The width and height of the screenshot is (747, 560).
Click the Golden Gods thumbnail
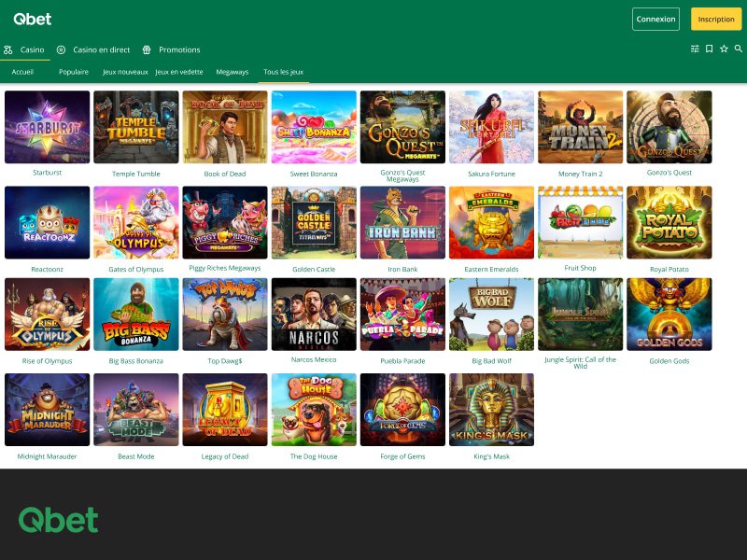tap(669, 315)
